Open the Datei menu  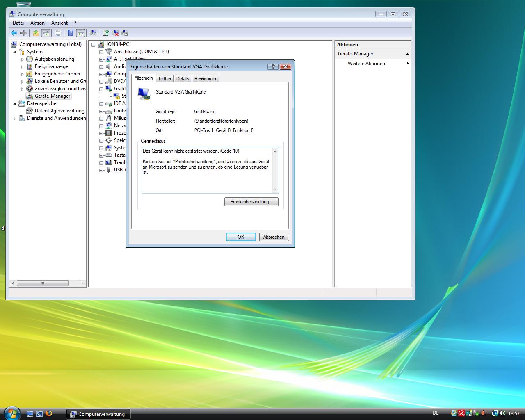coord(18,23)
